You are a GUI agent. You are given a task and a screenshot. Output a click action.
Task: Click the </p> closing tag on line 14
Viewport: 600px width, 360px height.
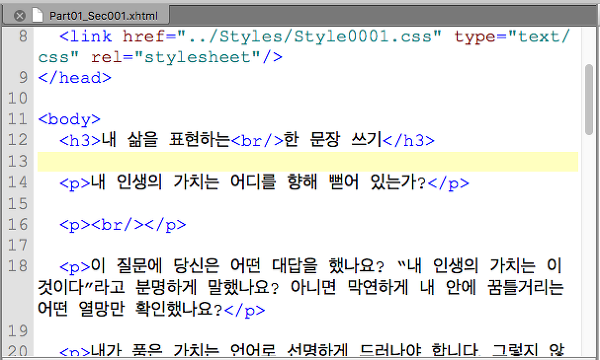[x=448, y=183]
